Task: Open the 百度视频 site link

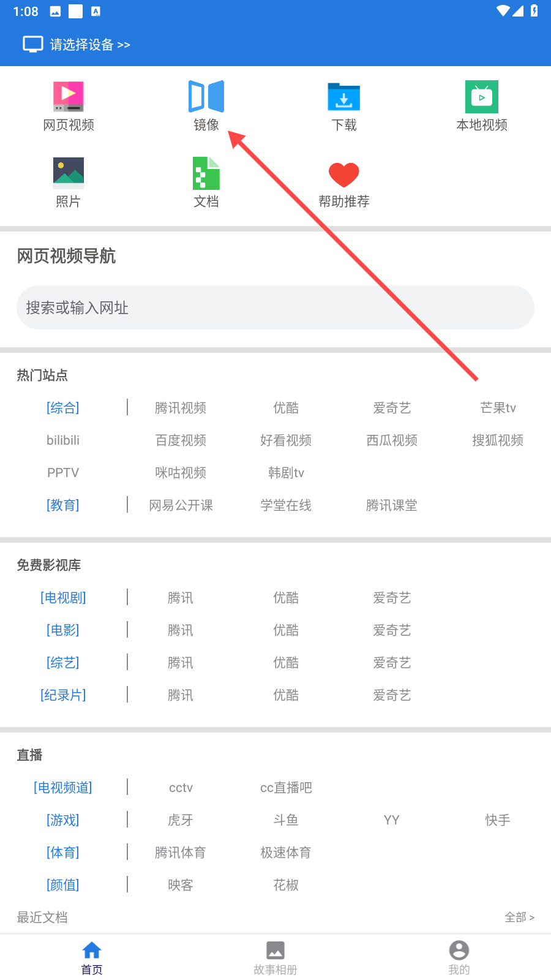Action: 181,440
